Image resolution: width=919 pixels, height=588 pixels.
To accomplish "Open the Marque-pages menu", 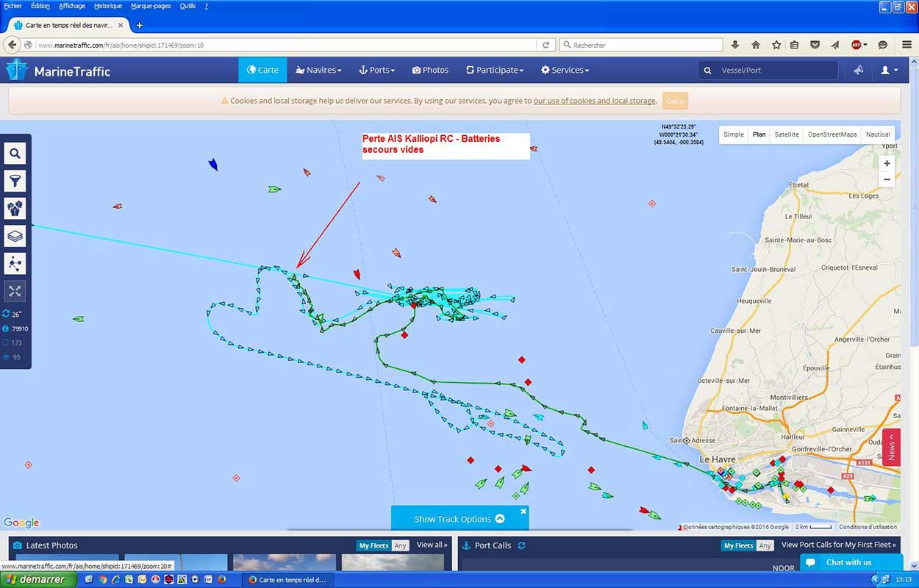I will [x=151, y=6].
